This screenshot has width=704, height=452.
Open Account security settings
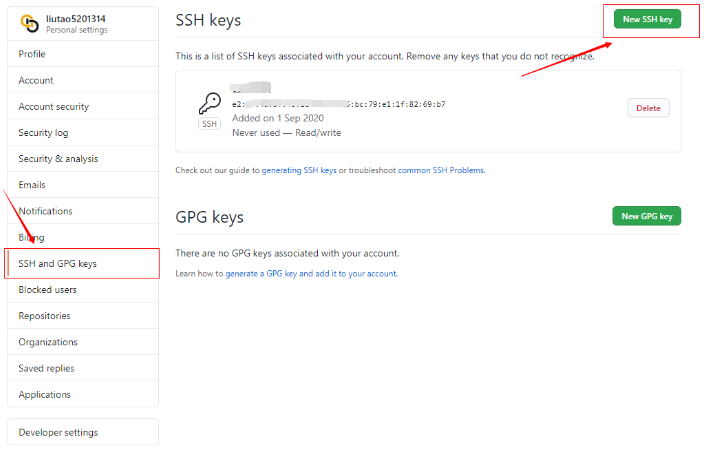pyautogui.click(x=53, y=106)
